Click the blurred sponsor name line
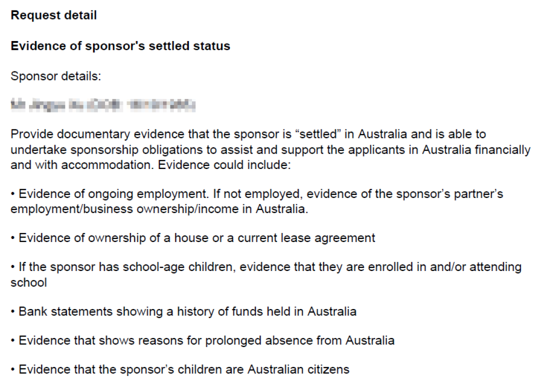Viewport: 540px width, 392px height. click(102, 105)
